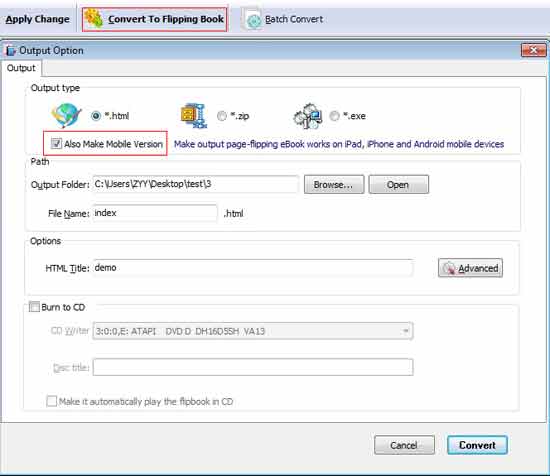Browse for an output folder
The image size is (550, 476).
(334, 185)
